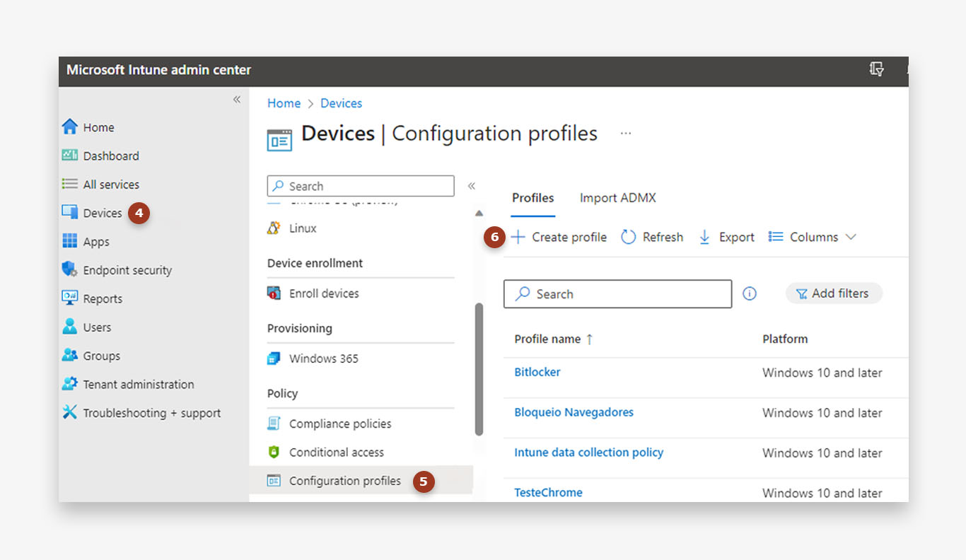Switch to the Profiles tab

click(x=533, y=198)
